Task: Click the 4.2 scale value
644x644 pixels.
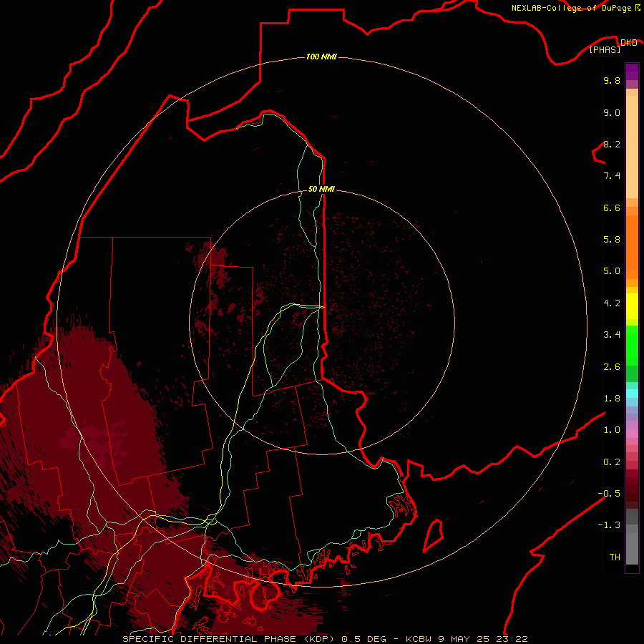Action: tap(612, 303)
